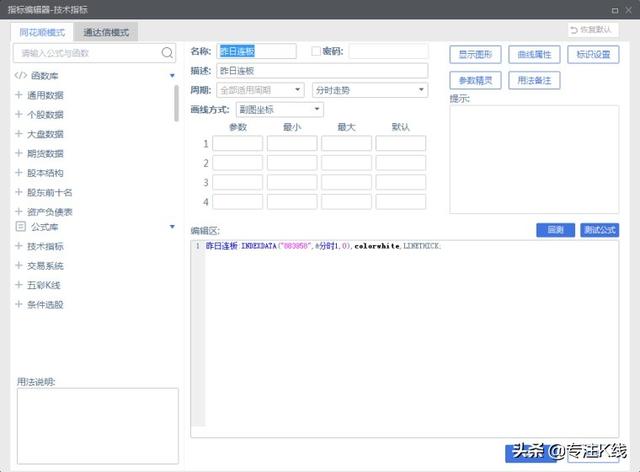Open 参数精灵 wizard
This screenshot has height=472, width=640.
475,80
